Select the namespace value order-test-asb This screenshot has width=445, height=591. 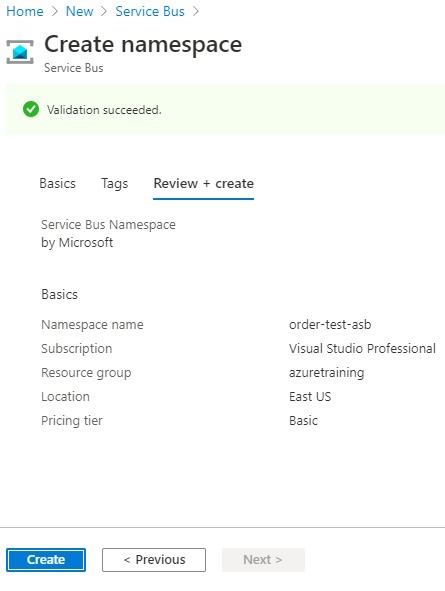330,325
